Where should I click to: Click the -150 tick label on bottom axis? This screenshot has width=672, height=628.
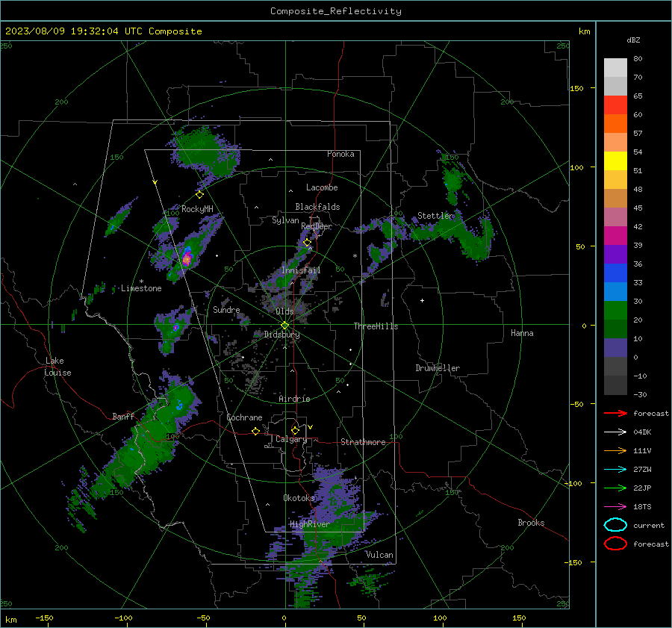44,618
